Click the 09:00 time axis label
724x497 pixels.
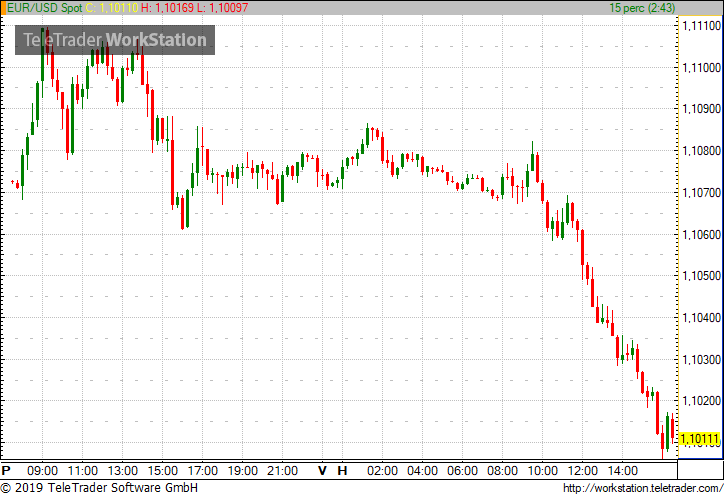coord(42,471)
